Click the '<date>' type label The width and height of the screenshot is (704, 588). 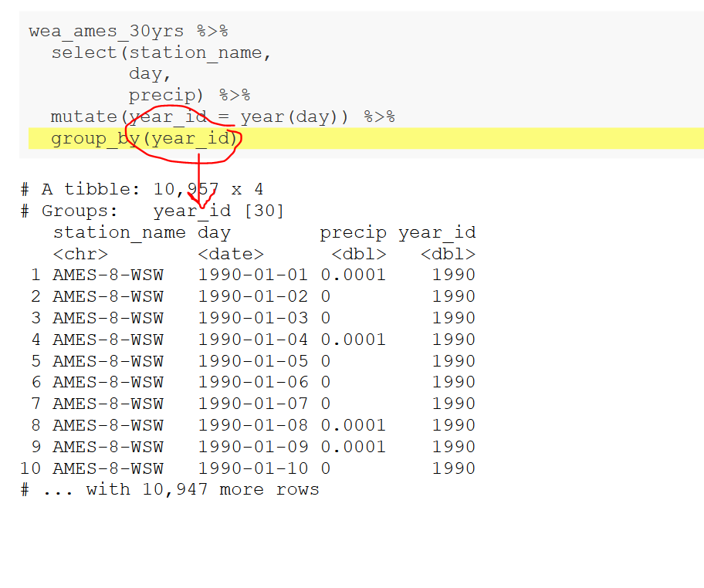pyautogui.click(x=231, y=254)
